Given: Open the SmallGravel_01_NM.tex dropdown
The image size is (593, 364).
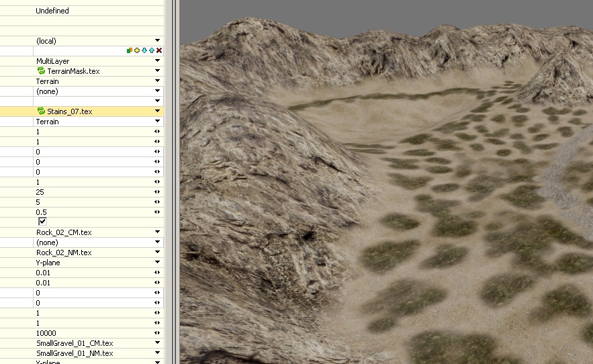Looking at the screenshot, I should click(157, 353).
